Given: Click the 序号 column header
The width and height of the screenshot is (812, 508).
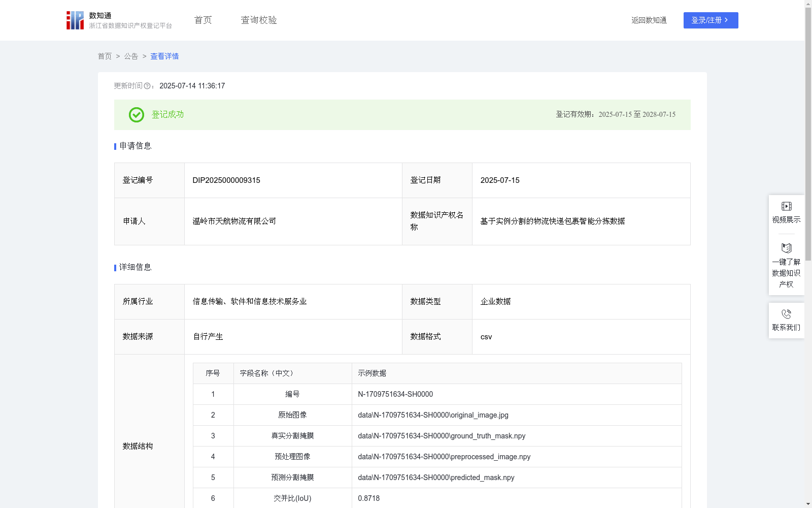Looking at the screenshot, I should pos(213,373).
